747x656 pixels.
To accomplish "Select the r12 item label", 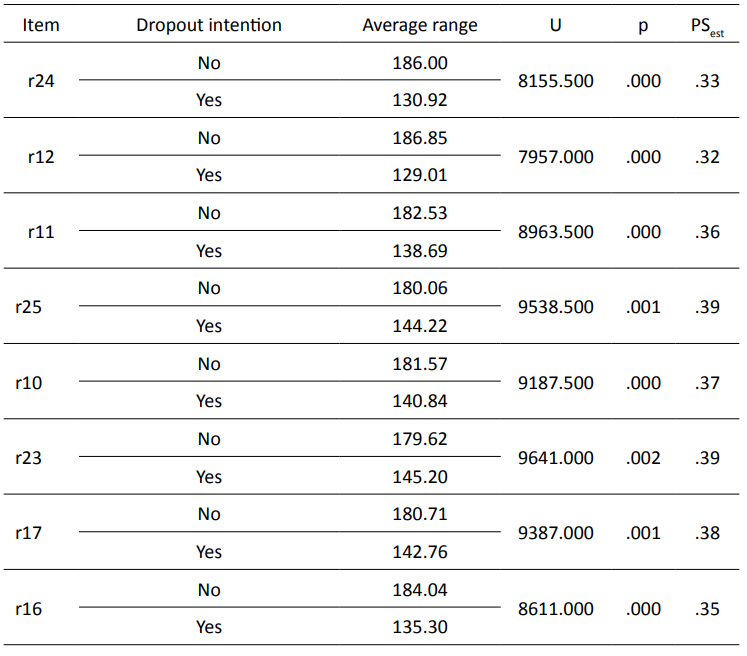I will point(41,156).
